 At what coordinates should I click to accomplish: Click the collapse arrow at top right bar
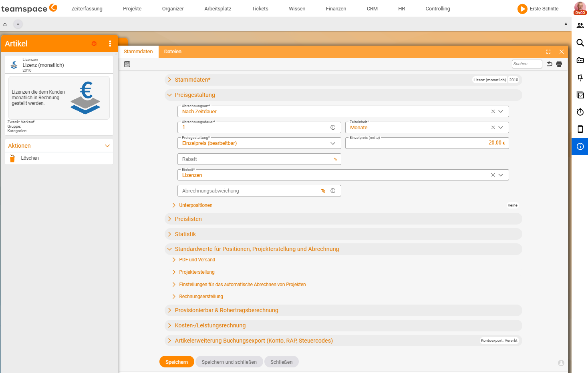(x=566, y=24)
